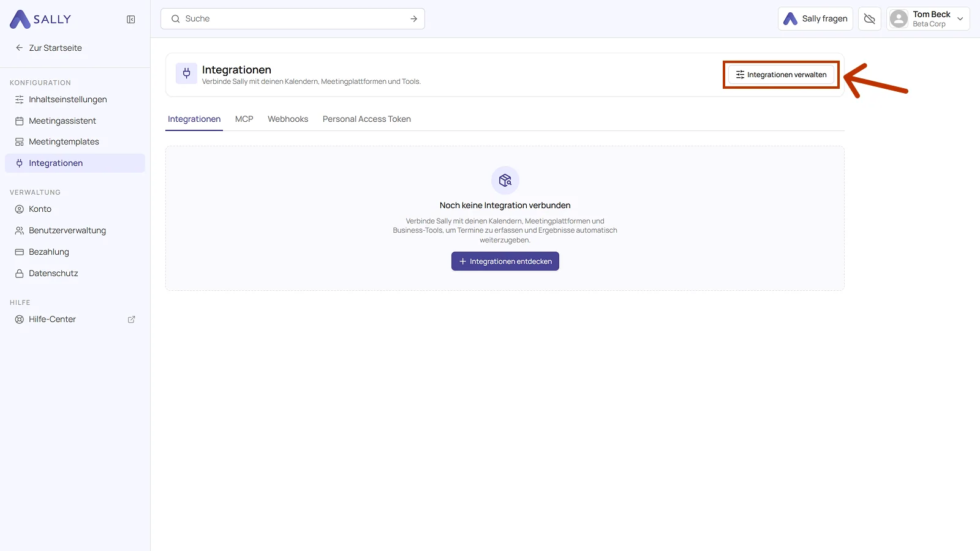This screenshot has width=980, height=551.
Task: Open Sally fragen assistant
Action: (815, 19)
